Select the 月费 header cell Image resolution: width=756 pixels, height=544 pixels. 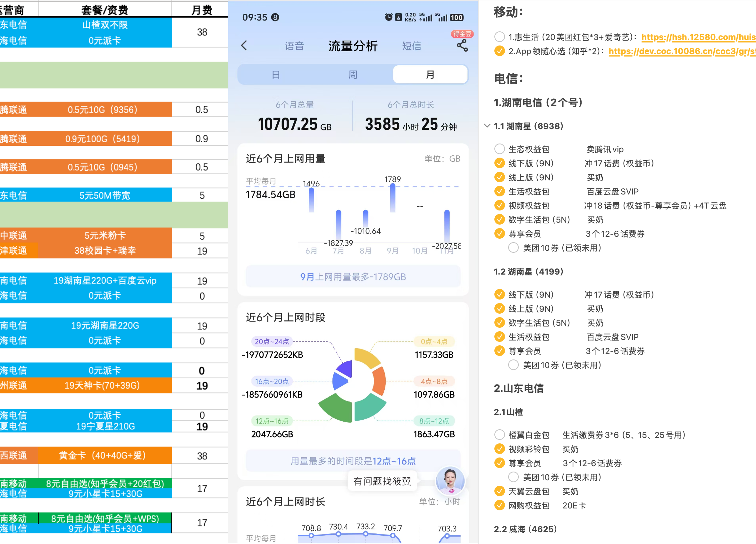tap(202, 10)
